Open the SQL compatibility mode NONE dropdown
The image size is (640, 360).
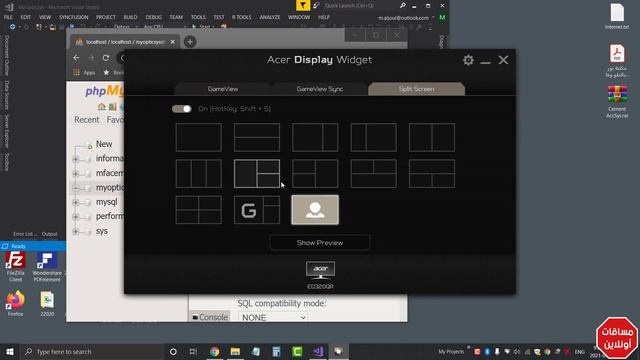273,317
